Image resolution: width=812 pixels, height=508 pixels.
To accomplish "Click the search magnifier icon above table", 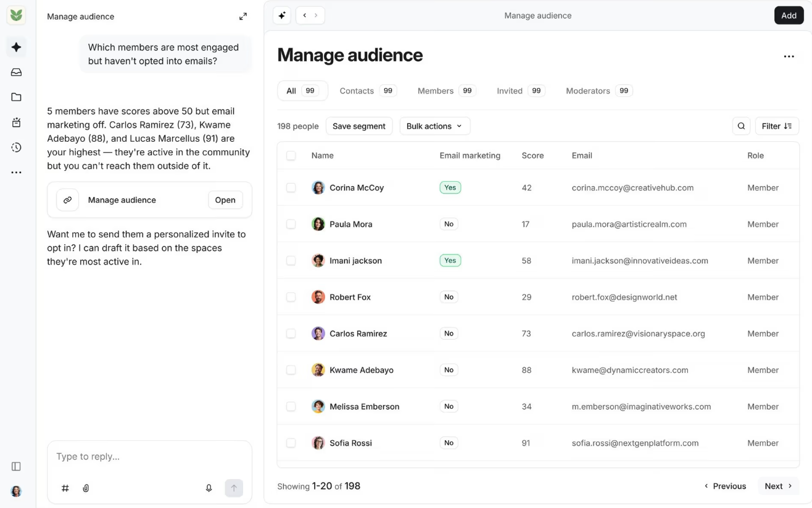I will (741, 126).
